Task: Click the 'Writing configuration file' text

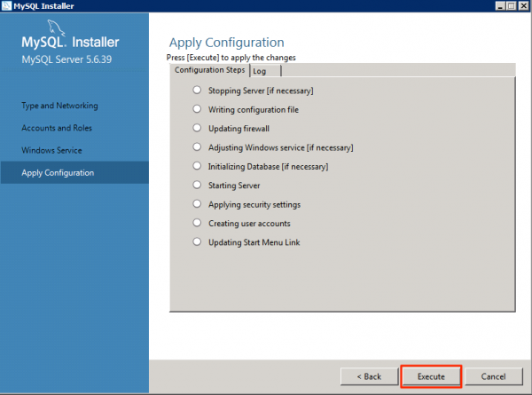Action: (x=254, y=110)
